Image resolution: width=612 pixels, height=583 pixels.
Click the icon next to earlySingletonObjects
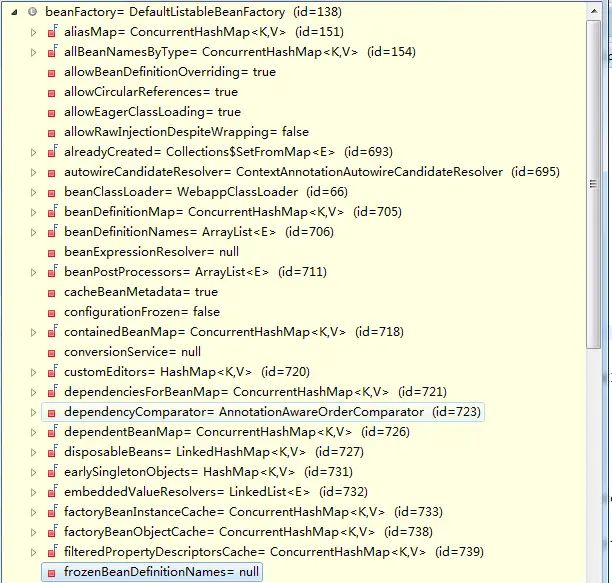click(x=52, y=471)
